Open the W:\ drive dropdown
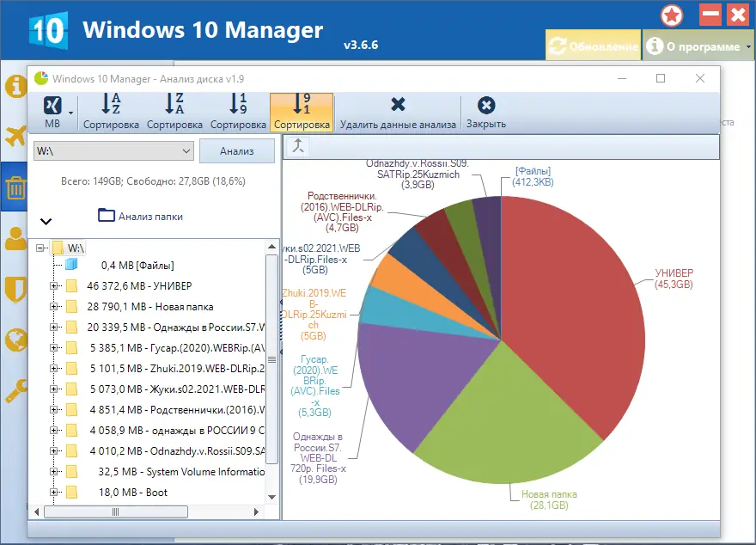This screenshot has height=545, width=756. (x=113, y=151)
